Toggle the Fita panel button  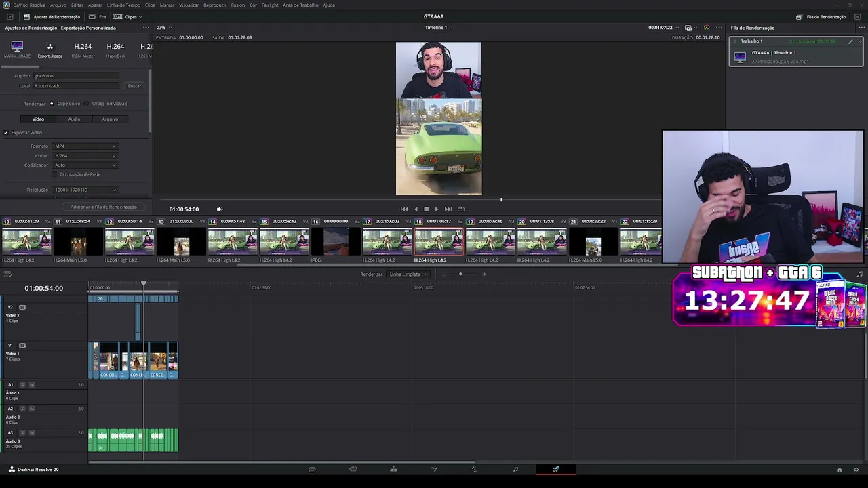(98, 16)
